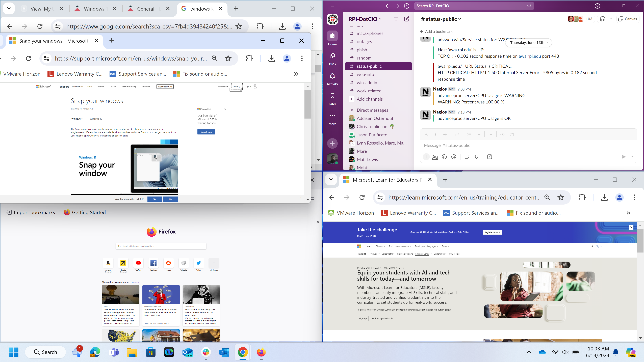Bookmark star for the Snap your windows page
The height and width of the screenshot is (362, 644).
pos(228,59)
